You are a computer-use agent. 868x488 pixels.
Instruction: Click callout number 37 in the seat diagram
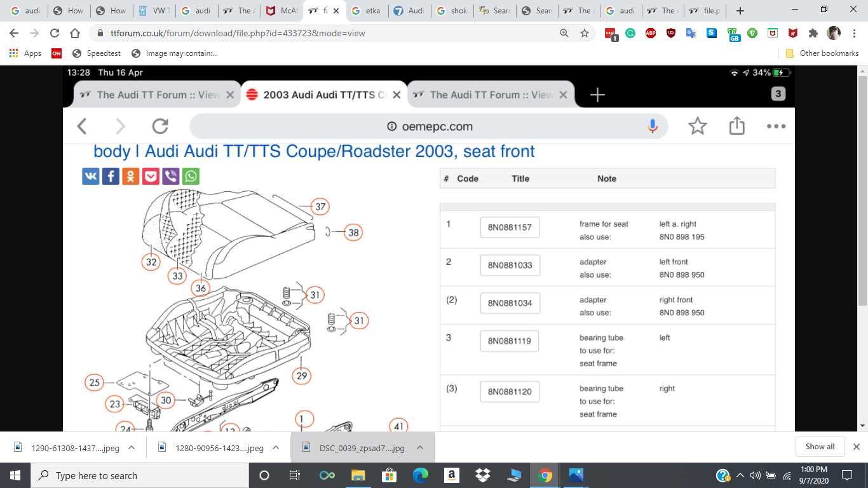tap(320, 207)
